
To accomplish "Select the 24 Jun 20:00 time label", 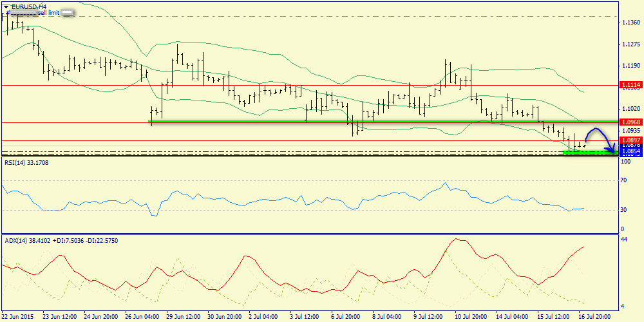I will tap(100, 317).
